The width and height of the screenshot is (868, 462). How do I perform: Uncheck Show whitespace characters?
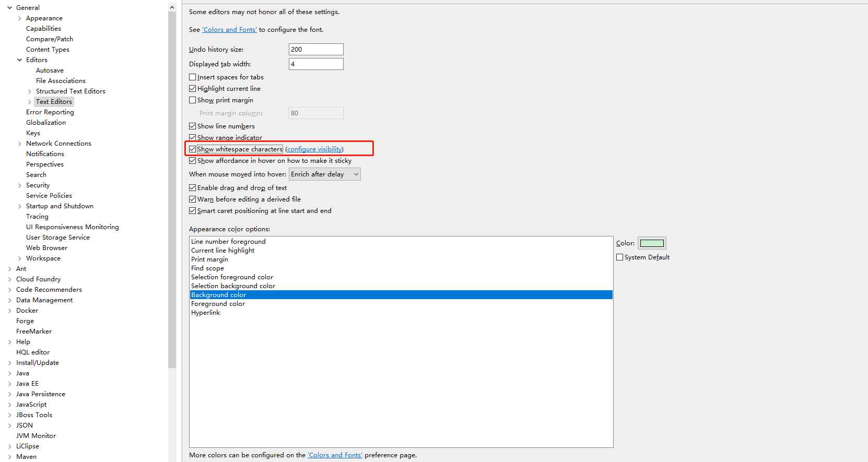tap(192, 149)
